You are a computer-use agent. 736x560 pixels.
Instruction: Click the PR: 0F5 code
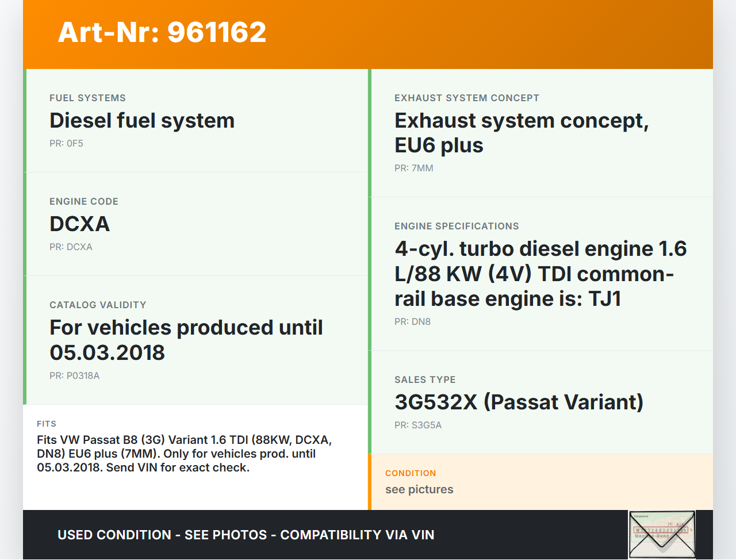pos(66,144)
